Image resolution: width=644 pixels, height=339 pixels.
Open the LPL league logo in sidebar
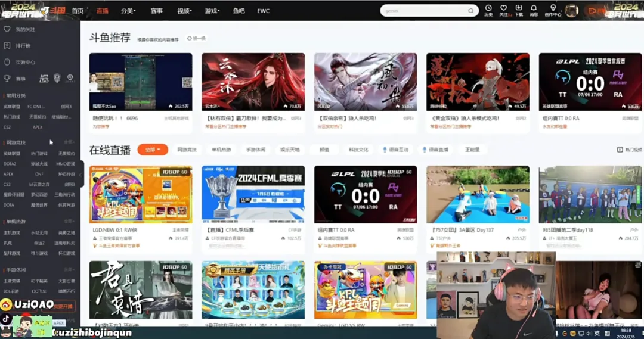[44, 79]
